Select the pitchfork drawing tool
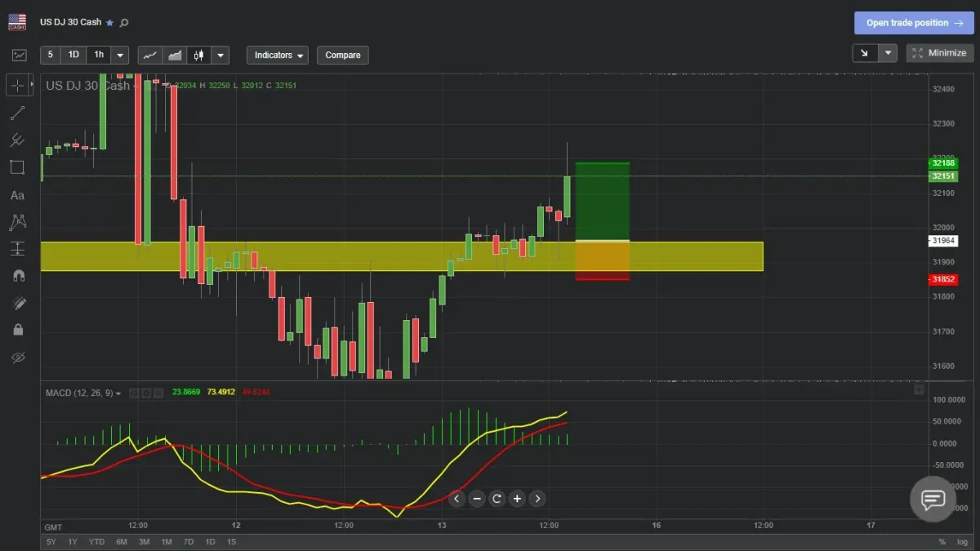The width and height of the screenshot is (980, 551). 18,140
